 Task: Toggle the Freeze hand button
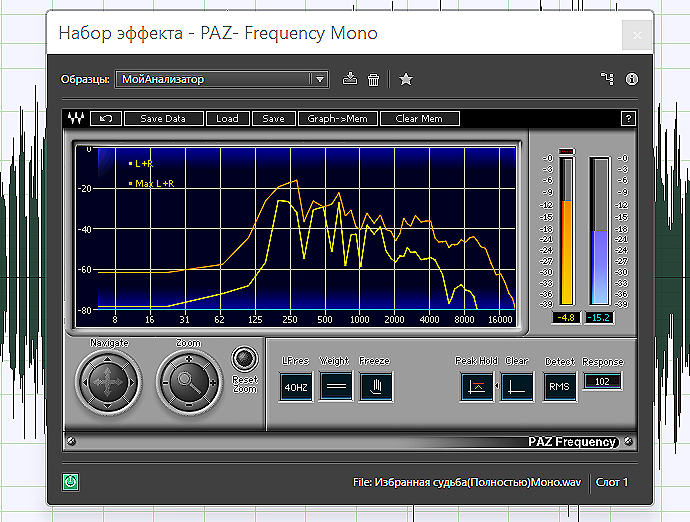coord(375,387)
